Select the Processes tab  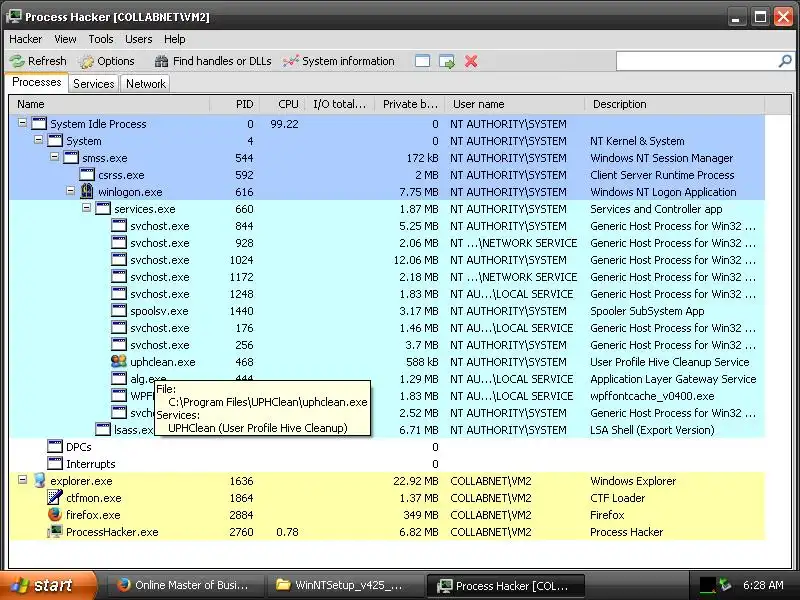click(x=37, y=82)
